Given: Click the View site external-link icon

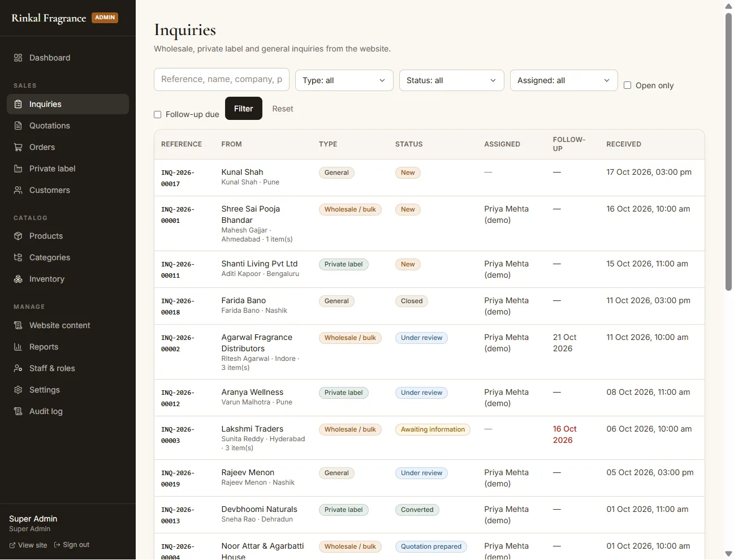Looking at the screenshot, I should point(12,545).
